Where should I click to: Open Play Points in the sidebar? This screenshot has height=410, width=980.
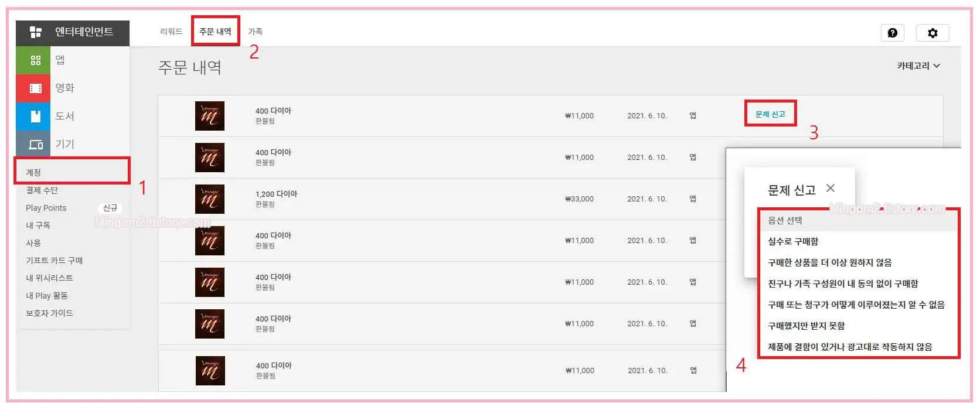pyautogui.click(x=46, y=208)
